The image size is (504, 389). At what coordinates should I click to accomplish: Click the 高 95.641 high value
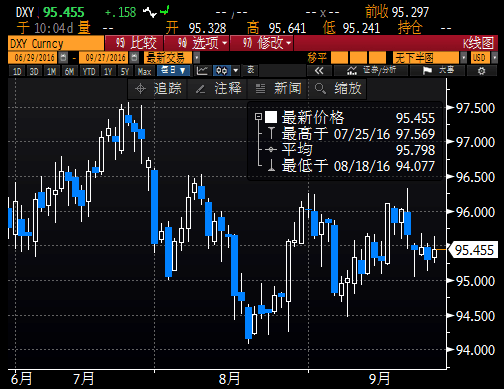click(276, 28)
